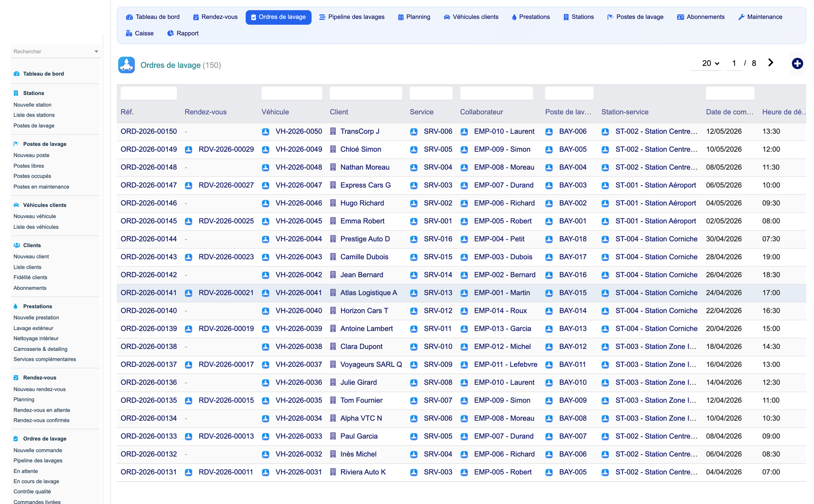Click the Ordres de lavage header icon
This screenshot has width=814, height=504.
(x=126, y=65)
